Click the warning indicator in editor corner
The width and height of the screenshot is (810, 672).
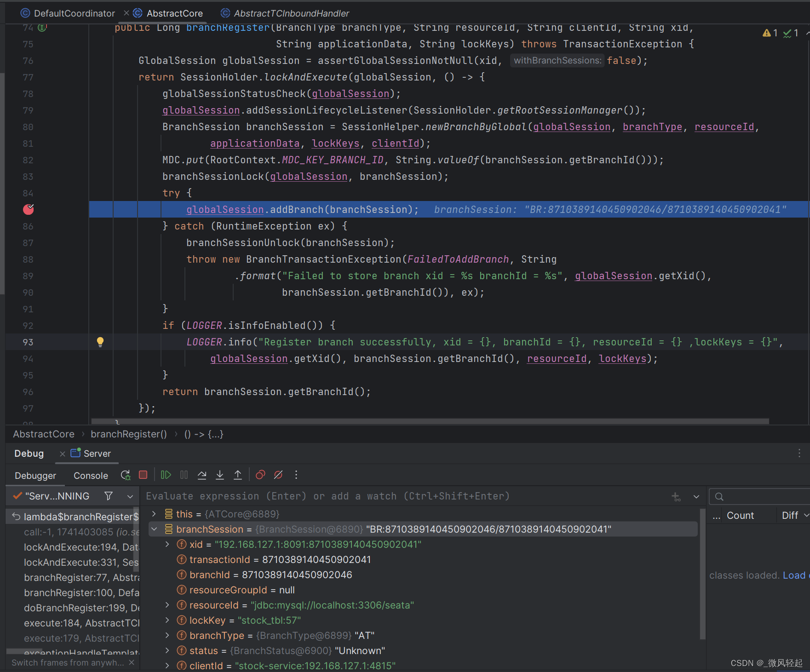pos(770,33)
